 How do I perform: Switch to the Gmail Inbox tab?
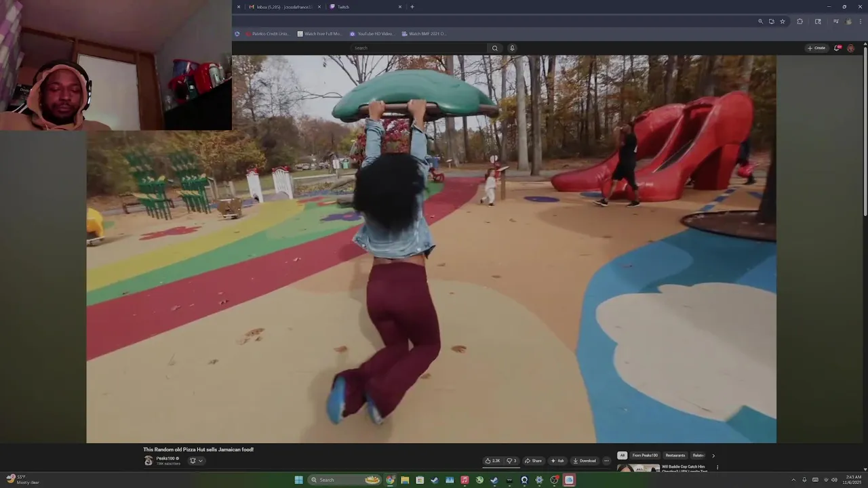(284, 7)
